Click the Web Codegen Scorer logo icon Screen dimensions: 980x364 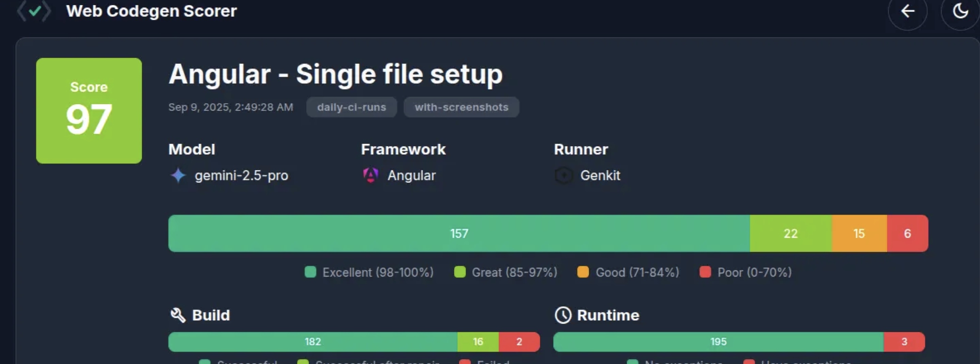[x=34, y=11]
